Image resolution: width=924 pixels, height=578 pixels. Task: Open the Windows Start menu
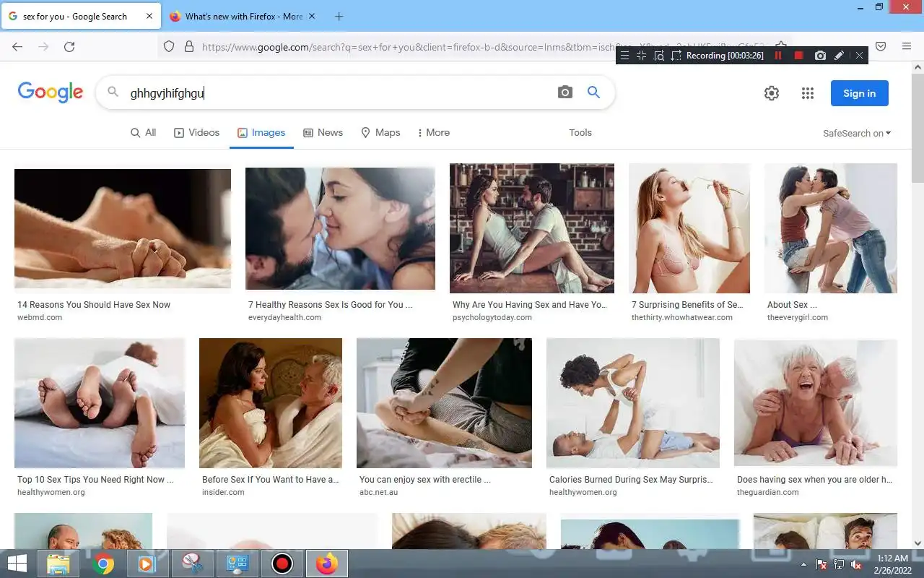pos(16,564)
